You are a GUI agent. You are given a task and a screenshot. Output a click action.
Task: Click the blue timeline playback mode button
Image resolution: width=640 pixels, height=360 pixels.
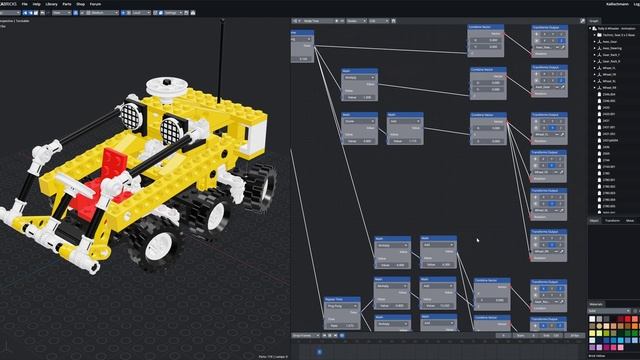click(342, 336)
